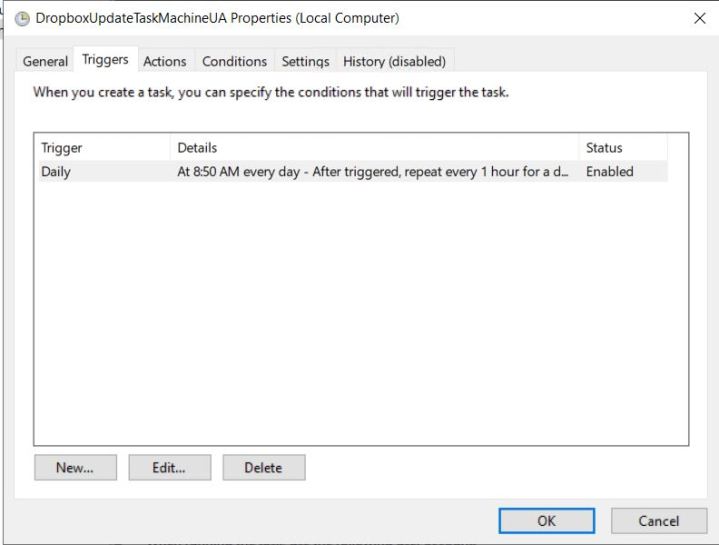Close the Properties dialog with the X button
719x545 pixels.
point(698,18)
